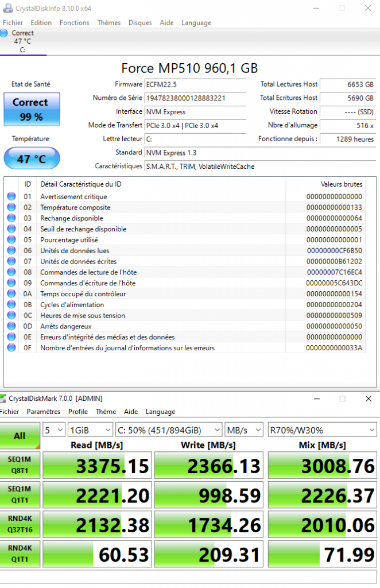
Task: Open the Language menu in CrystalDiskMark
Action: (160, 411)
